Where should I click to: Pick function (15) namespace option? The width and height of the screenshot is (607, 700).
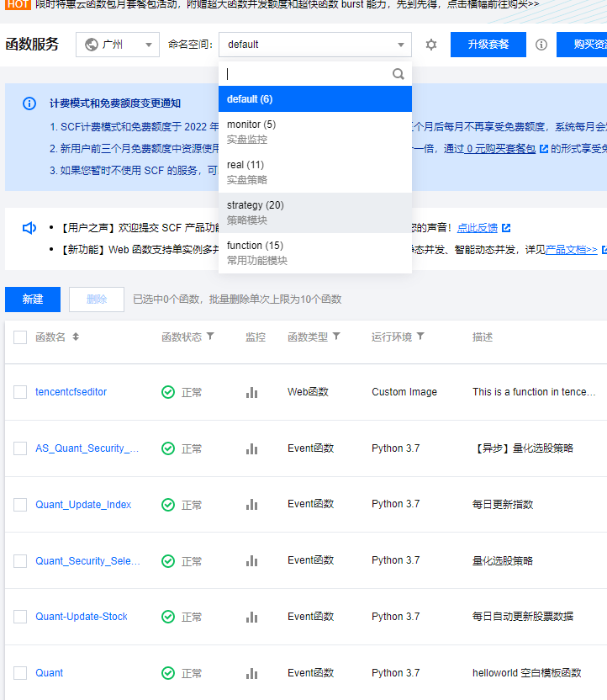[315, 252]
